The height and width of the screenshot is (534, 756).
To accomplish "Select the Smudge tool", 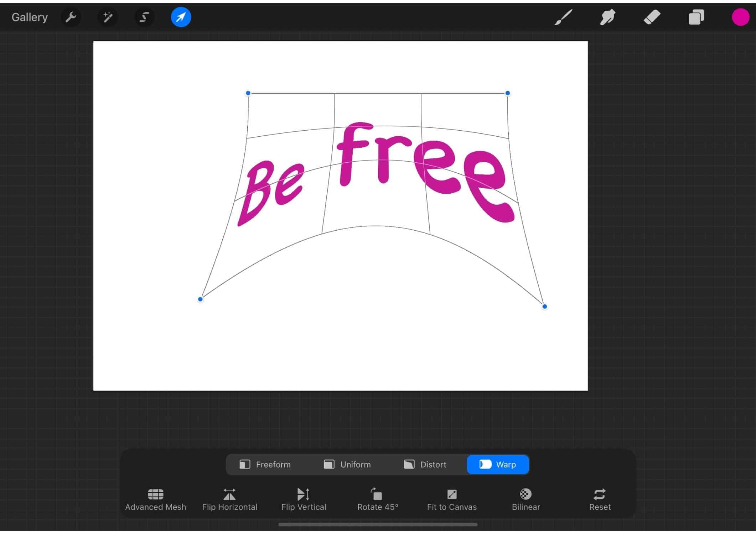I will pyautogui.click(x=607, y=17).
